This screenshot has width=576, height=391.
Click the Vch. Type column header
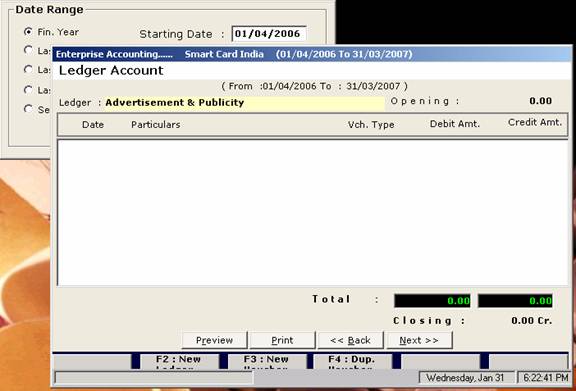point(371,125)
